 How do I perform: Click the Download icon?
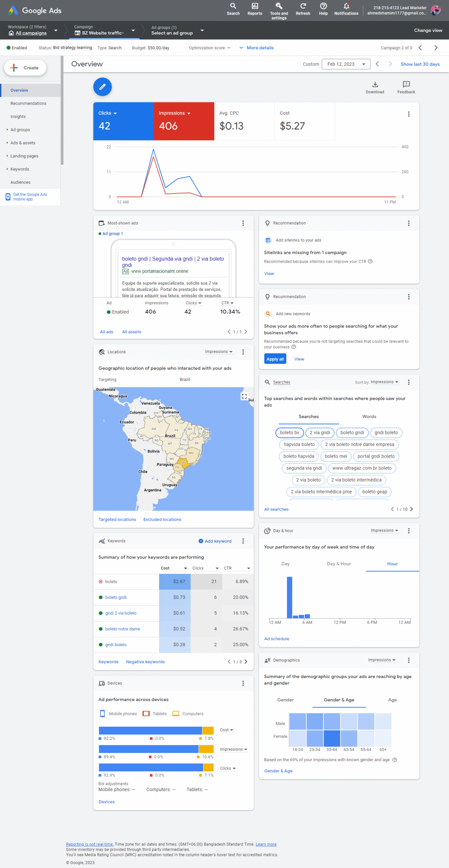(x=374, y=84)
